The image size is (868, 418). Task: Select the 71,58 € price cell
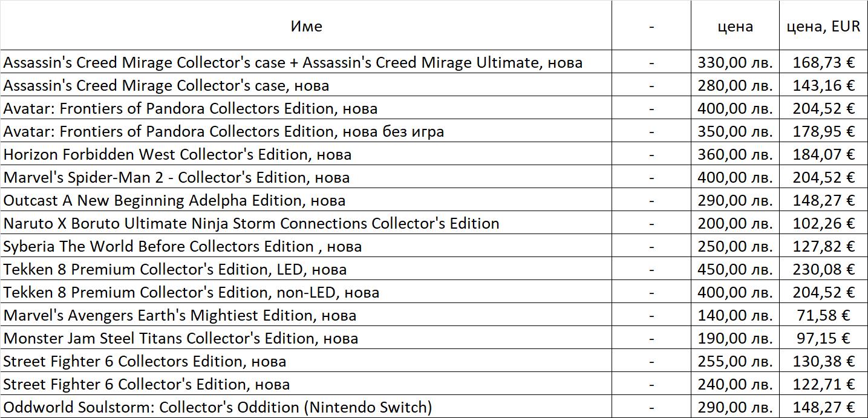point(824,315)
